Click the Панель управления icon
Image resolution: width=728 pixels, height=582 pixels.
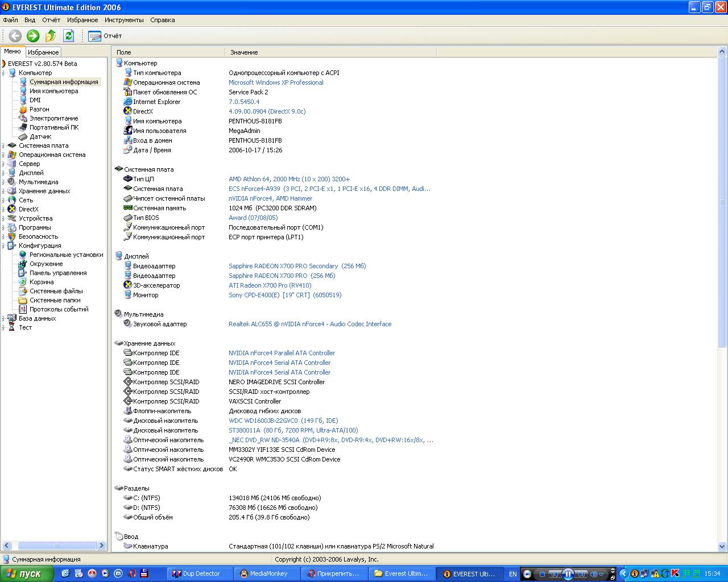(23, 273)
